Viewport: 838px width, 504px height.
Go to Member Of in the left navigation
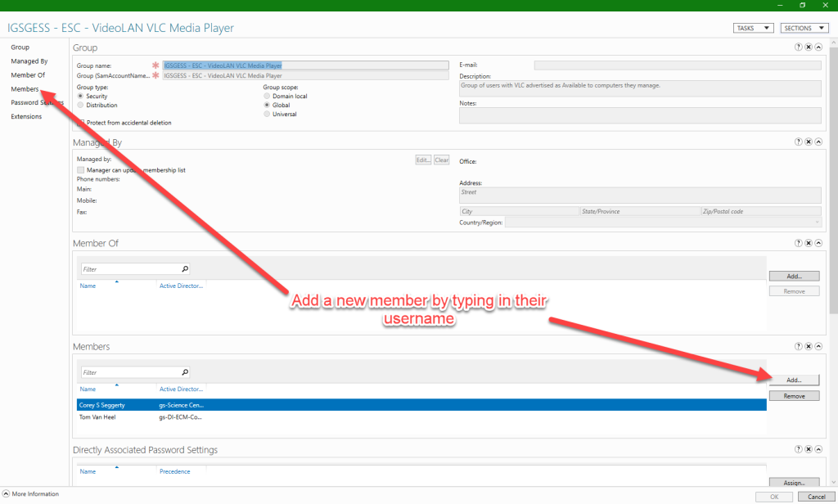pyautogui.click(x=28, y=74)
